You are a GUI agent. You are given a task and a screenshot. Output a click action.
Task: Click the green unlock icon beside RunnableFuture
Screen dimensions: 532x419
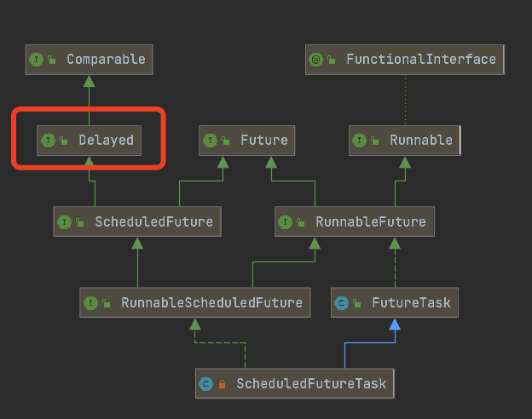[300, 222]
